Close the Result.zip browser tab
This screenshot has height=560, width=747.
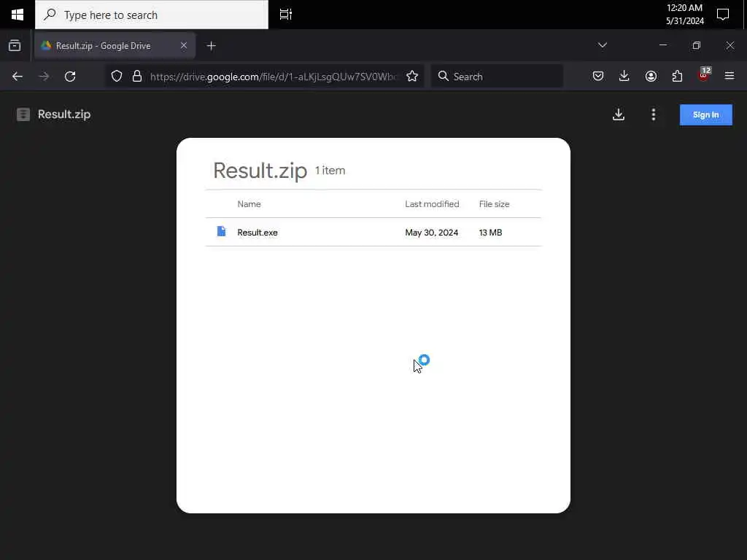(x=183, y=45)
